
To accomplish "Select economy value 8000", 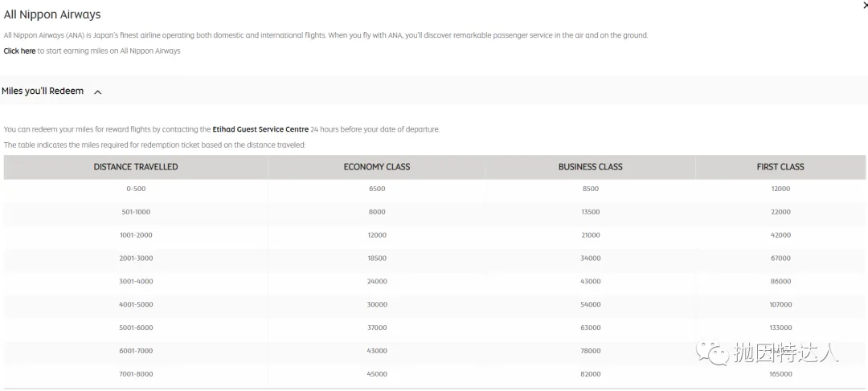I will tap(376, 212).
